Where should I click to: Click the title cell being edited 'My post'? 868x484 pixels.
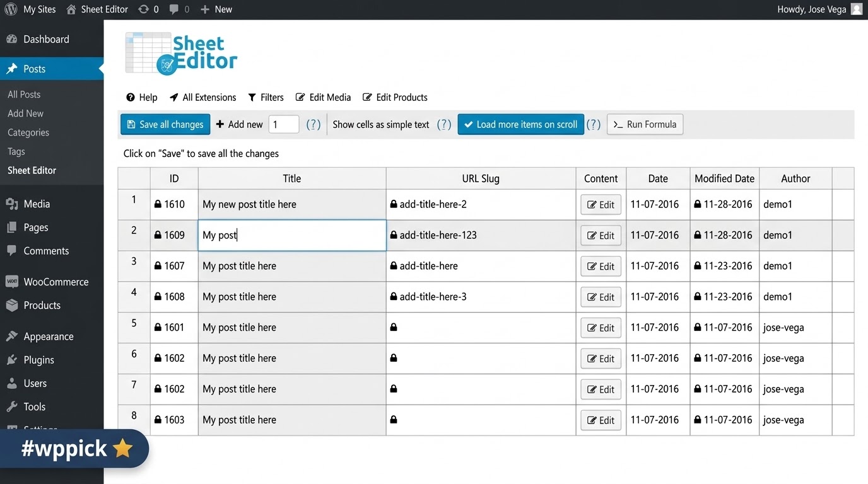pyautogui.click(x=292, y=235)
